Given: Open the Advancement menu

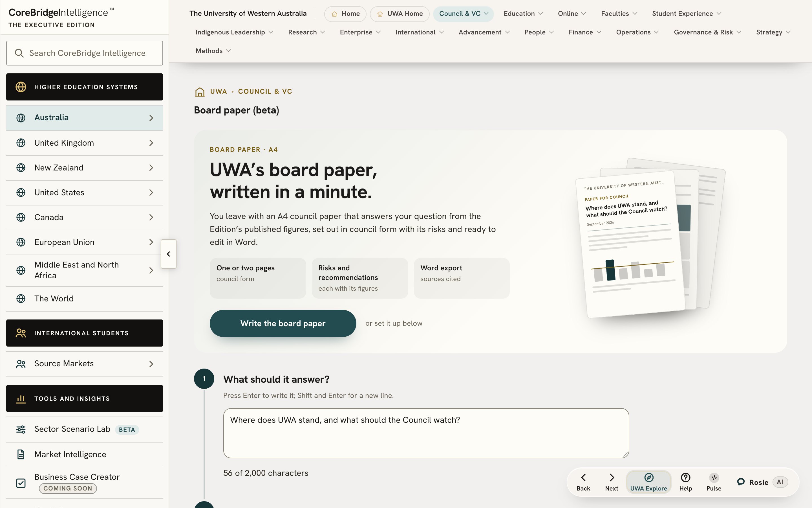Looking at the screenshot, I should (484, 32).
